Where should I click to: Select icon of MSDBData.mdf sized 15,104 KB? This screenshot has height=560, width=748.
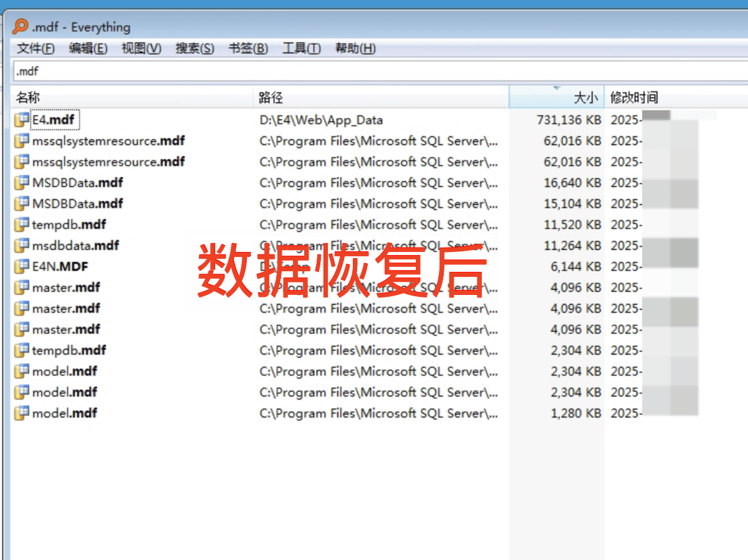click(22, 203)
